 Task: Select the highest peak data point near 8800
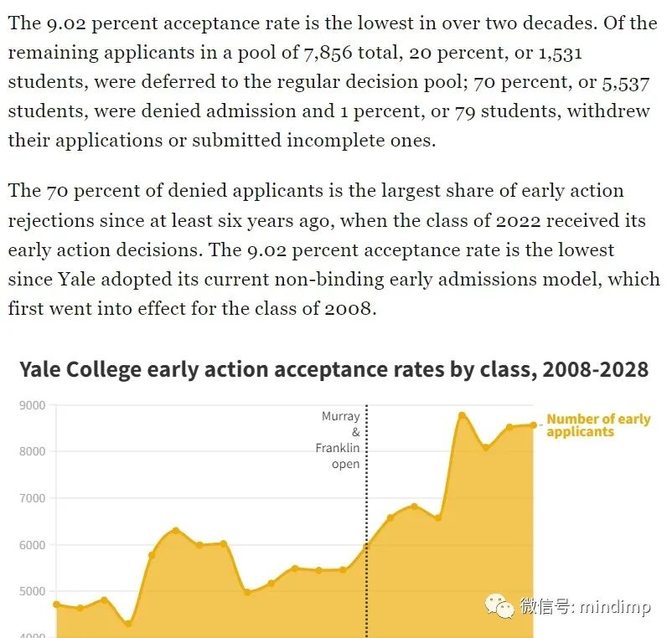coord(462,415)
